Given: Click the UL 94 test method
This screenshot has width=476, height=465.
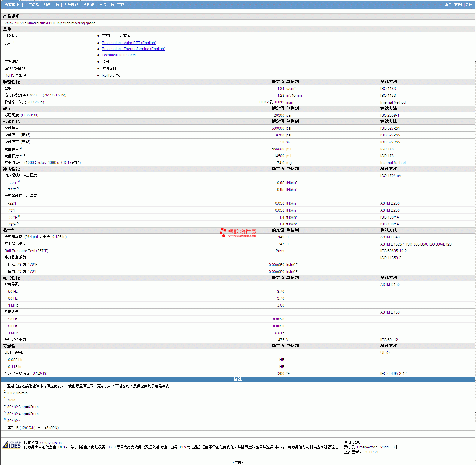Looking at the screenshot, I should coord(385,353).
